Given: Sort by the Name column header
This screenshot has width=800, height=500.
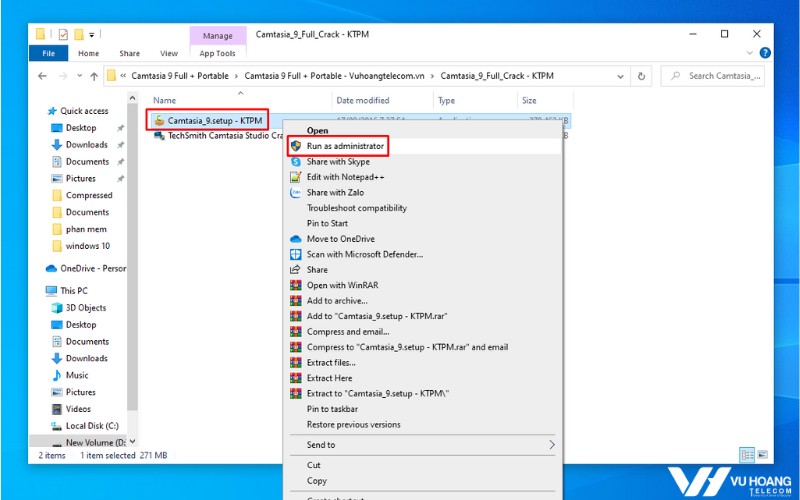Looking at the screenshot, I should click(x=164, y=101).
